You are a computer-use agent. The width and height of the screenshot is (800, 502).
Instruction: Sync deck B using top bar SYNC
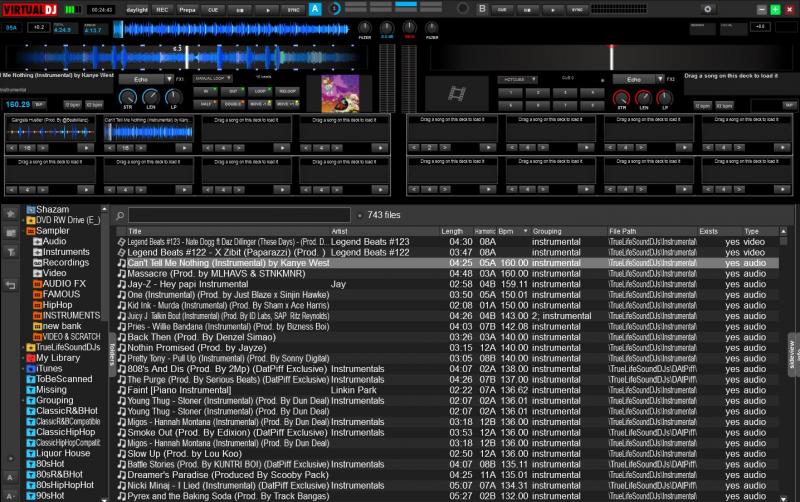point(577,9)
